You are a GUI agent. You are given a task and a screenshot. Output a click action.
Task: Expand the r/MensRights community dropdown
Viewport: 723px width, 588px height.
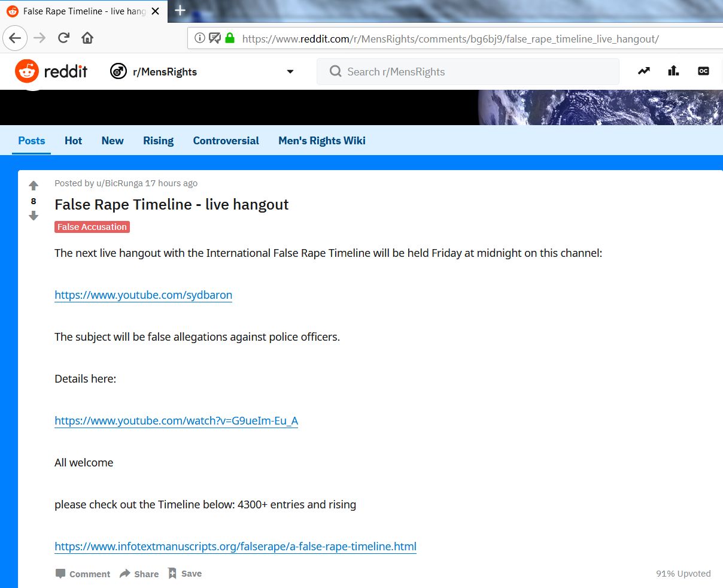point(290,72)
